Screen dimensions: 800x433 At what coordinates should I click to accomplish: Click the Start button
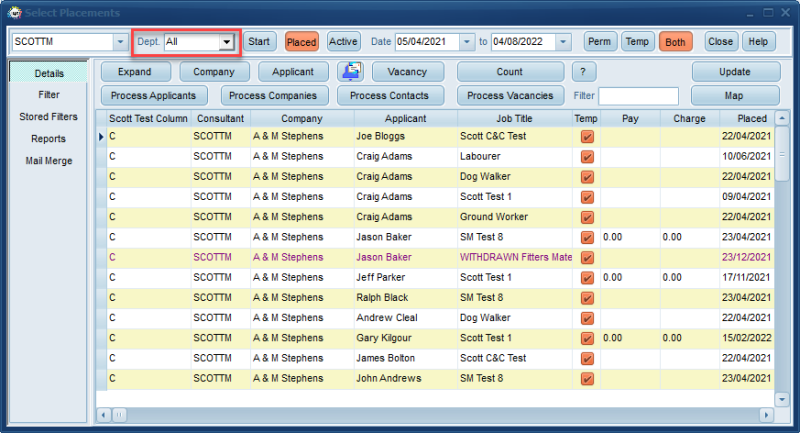click(x=259, y=42)
